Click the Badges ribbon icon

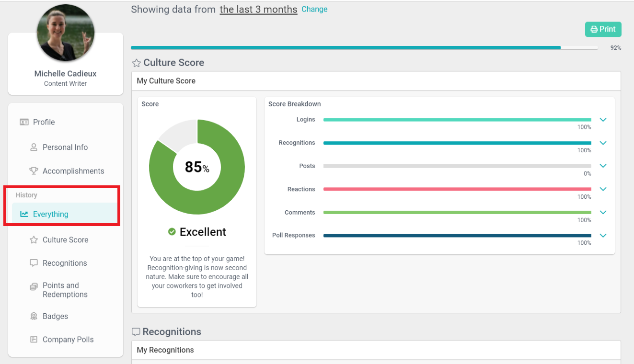click(x=34, y=316)
